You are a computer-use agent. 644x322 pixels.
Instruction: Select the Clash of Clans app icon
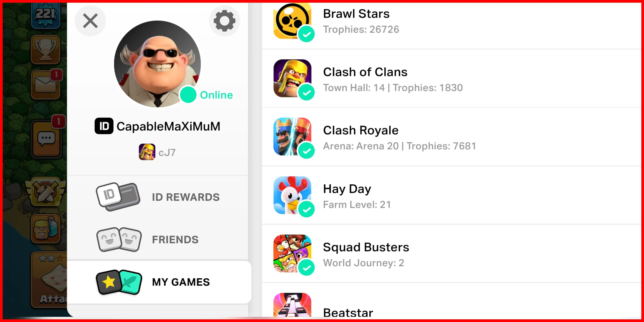point(292,78)
